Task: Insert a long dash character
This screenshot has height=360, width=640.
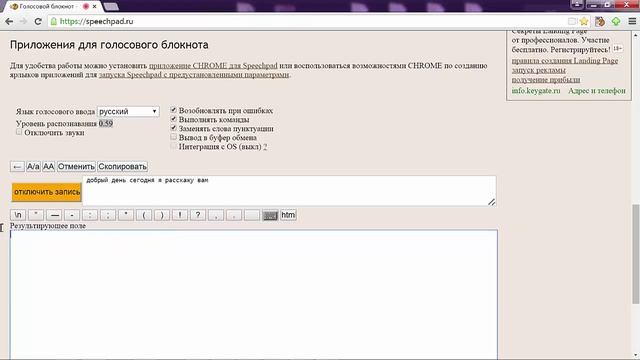Action: pos(54,215)
